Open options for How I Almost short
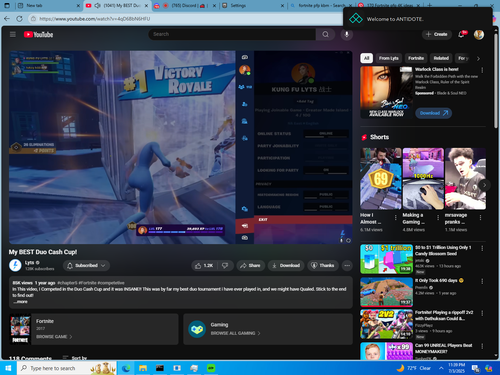Viewport: 500px width, 375px height. (396, 217)
